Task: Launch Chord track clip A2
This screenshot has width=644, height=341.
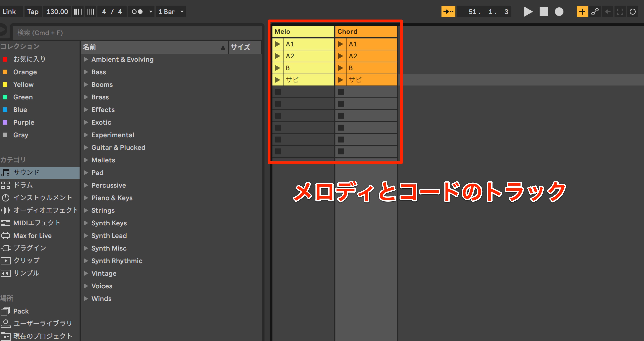Action: point(341,56)
